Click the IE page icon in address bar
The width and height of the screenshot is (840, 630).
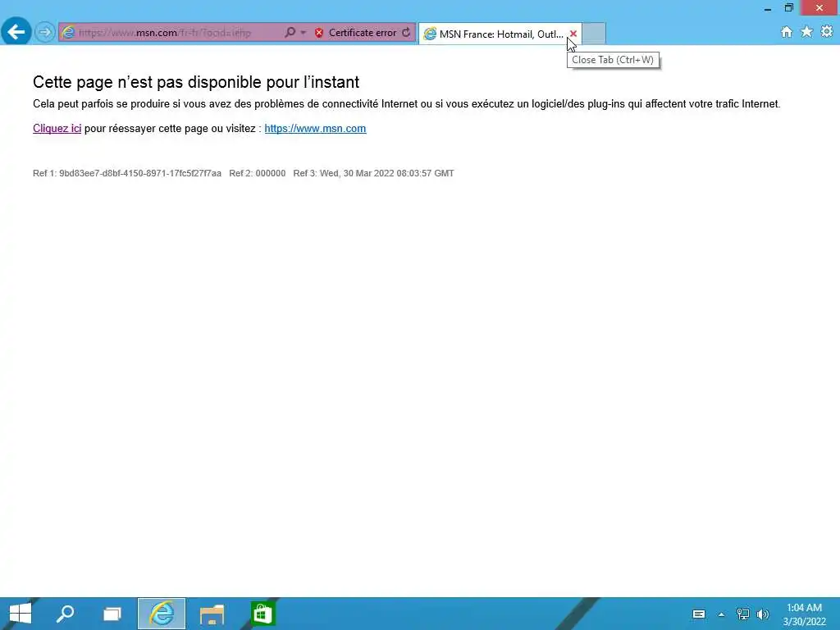[x=68, y=33]
